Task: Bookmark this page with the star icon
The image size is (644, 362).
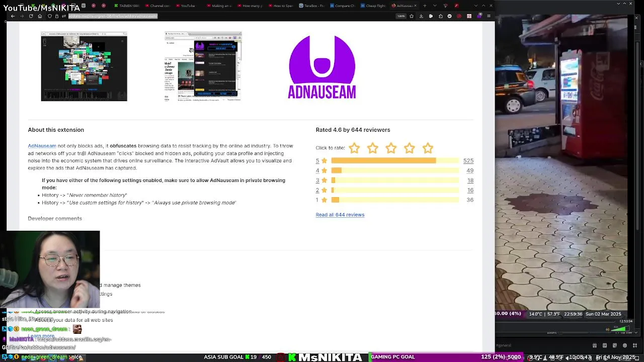Action: pyautogui.click(x=412, y=16)
